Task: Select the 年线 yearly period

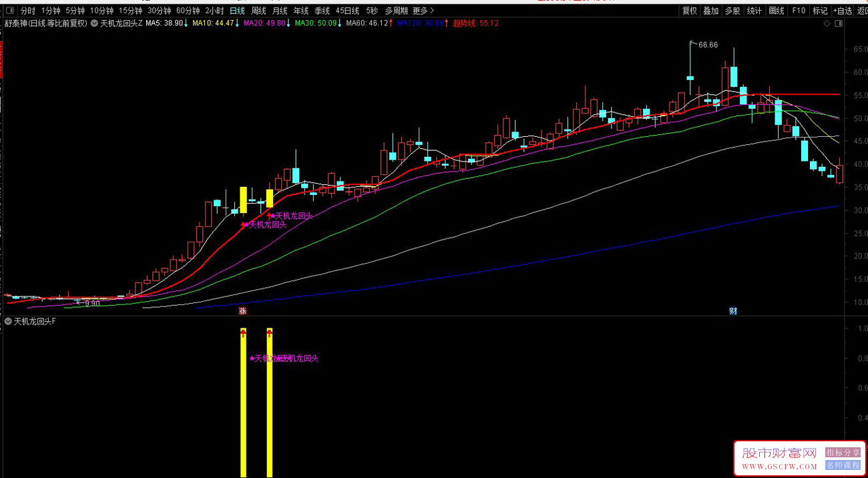Action: [301, 11]
